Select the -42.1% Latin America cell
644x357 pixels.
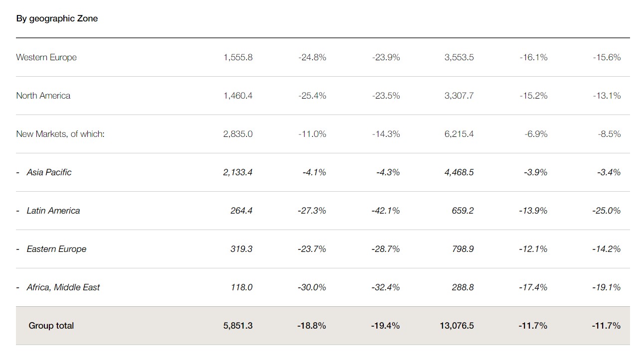coord(385,211)
